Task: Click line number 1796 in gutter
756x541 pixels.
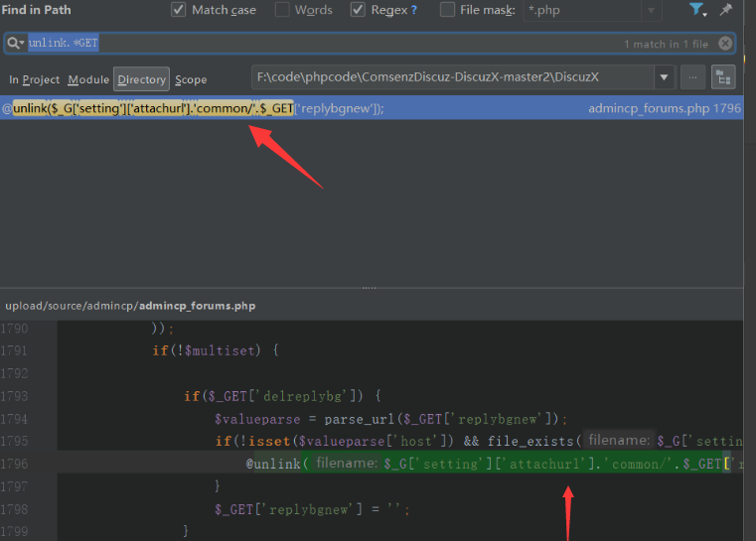Action: pyautogui.click(x=14, y=464)
